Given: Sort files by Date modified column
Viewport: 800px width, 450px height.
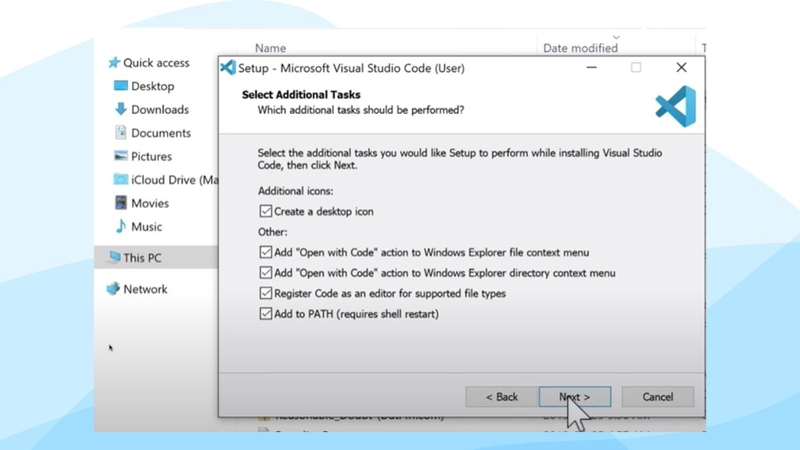Looking at the screenshot, I should [x=580, y=48].
